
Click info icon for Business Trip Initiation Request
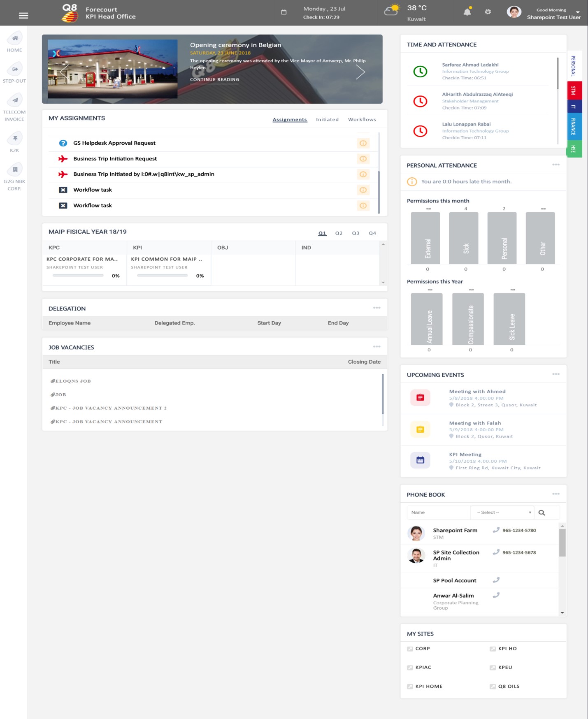pos(363,159)
